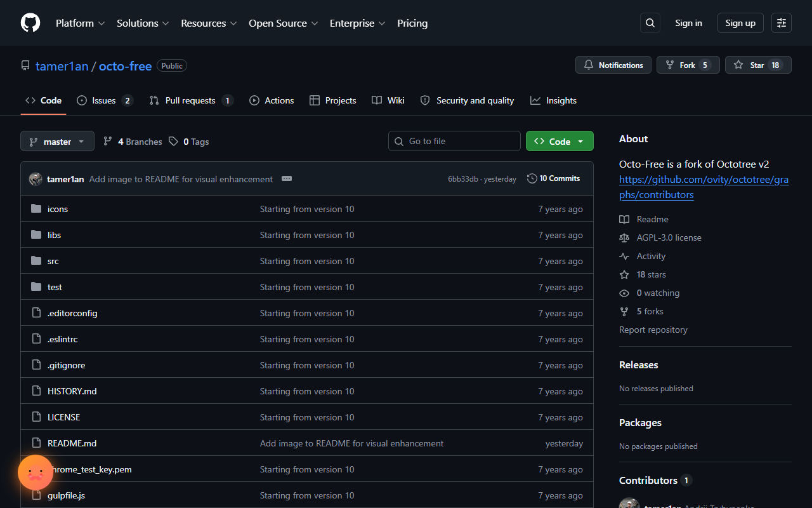Open the chrome_test_key.pem file row
This screenshot has width=812, height=508.
(307, 469)
